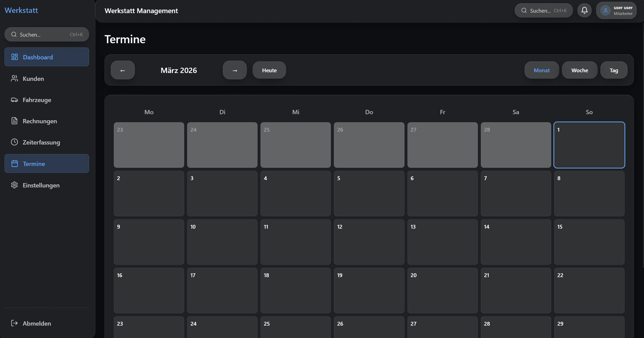Click the Werkstatt logo link
This screenshot has width=644, height=338.
pyautogui.click(x=21, y=10)
